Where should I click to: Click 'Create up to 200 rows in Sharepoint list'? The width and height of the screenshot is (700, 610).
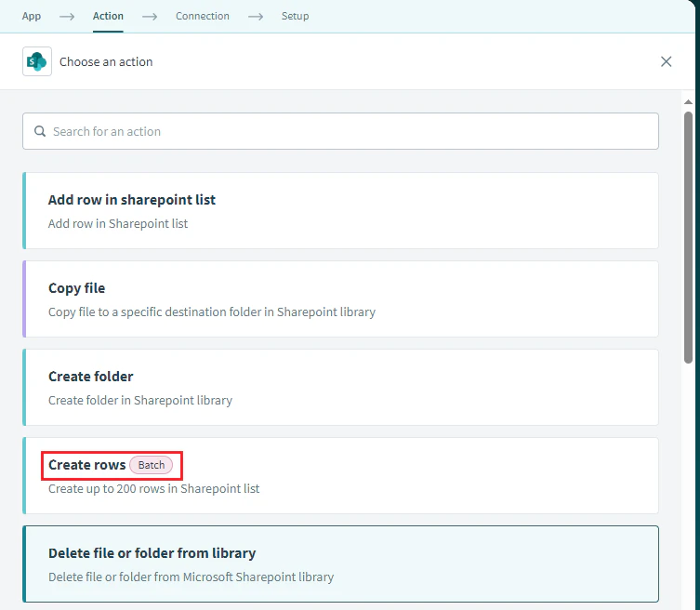154,489
